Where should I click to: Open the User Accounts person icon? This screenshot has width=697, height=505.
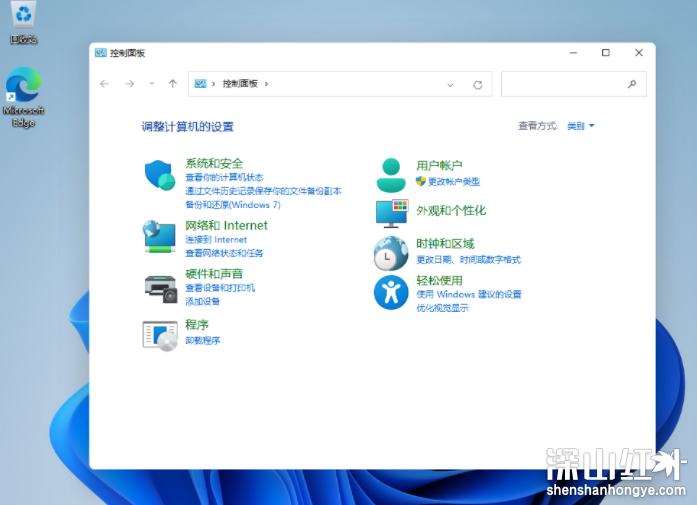pos(391,175)
